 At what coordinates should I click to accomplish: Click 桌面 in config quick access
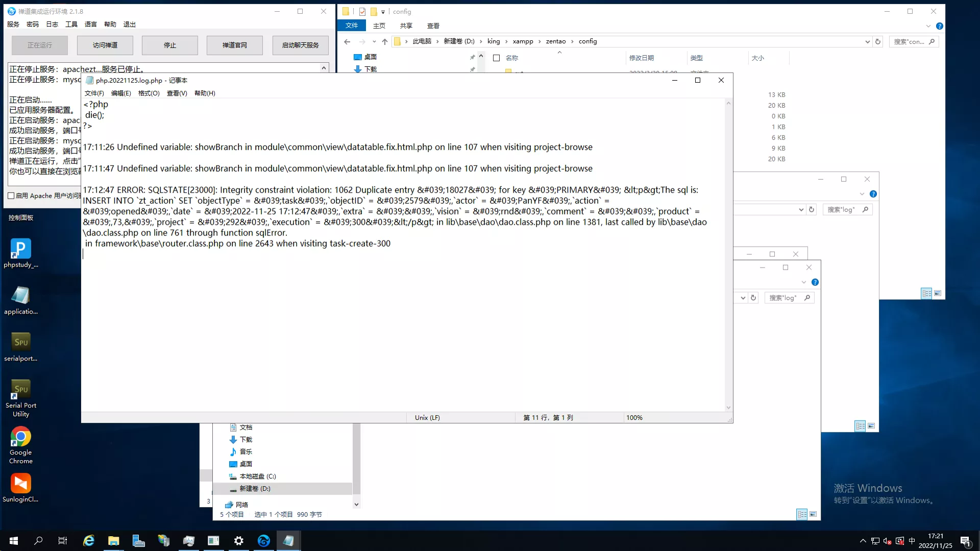click(x=371, y=57)
